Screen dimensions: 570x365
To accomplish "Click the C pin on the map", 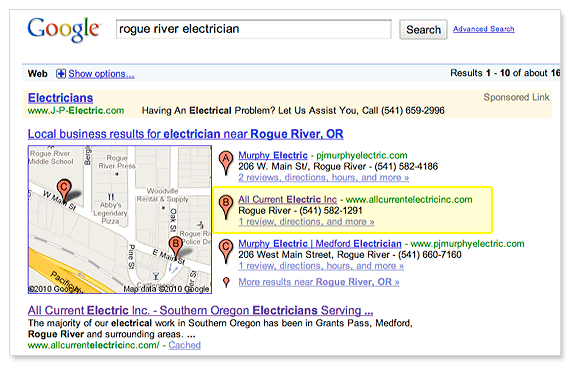I will [64, 190].
